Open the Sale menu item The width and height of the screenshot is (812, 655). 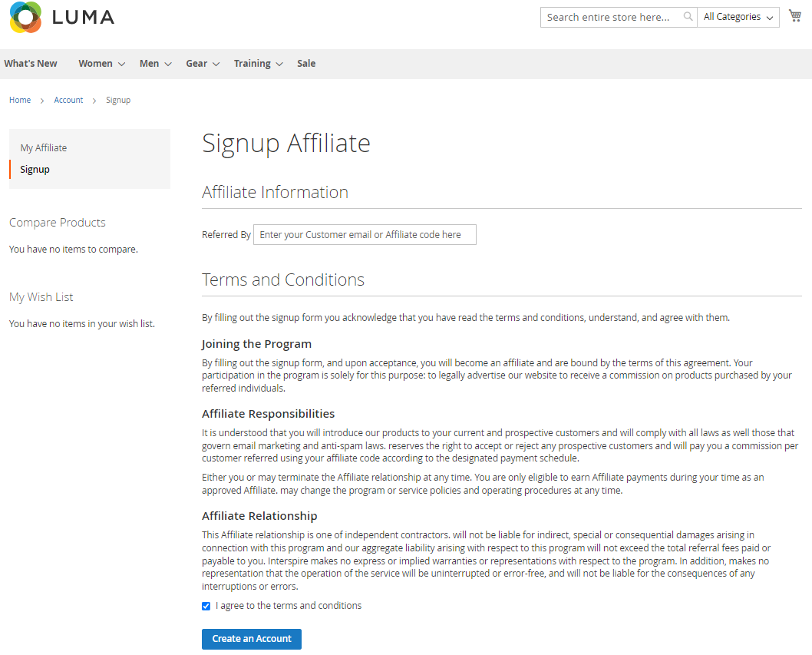pyautogui.click(x=306, y=64)
